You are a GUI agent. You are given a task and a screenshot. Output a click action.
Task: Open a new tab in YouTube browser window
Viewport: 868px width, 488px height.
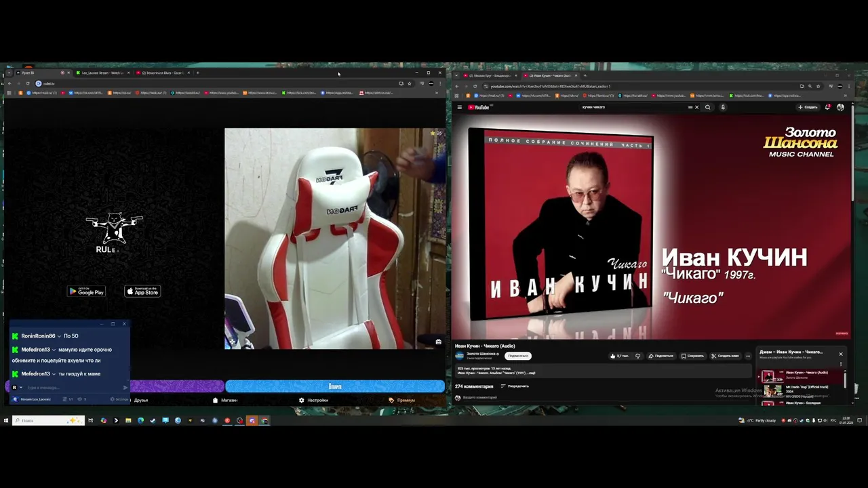[585, 75]
